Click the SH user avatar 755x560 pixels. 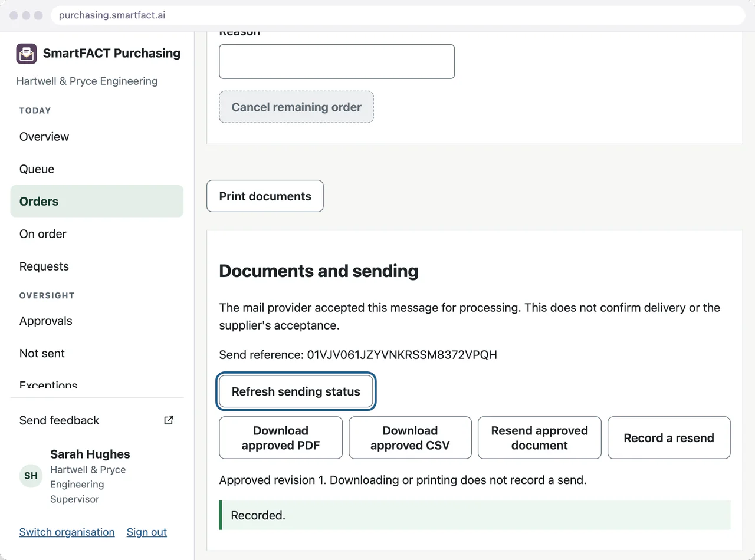point(31,476)
